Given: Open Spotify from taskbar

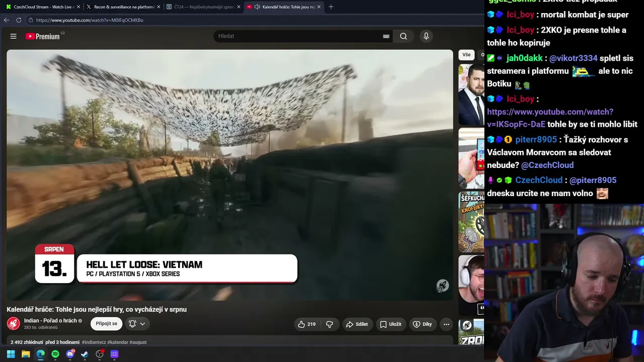Looking at the screenshot, I should pyautogui.click(x=55, y=354).
